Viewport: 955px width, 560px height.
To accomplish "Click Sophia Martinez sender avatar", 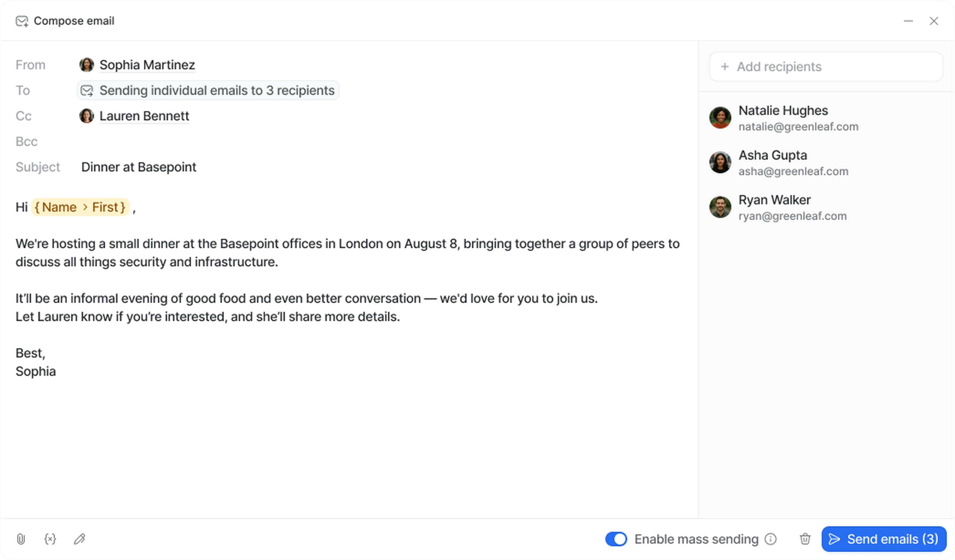I will point(86,65).
